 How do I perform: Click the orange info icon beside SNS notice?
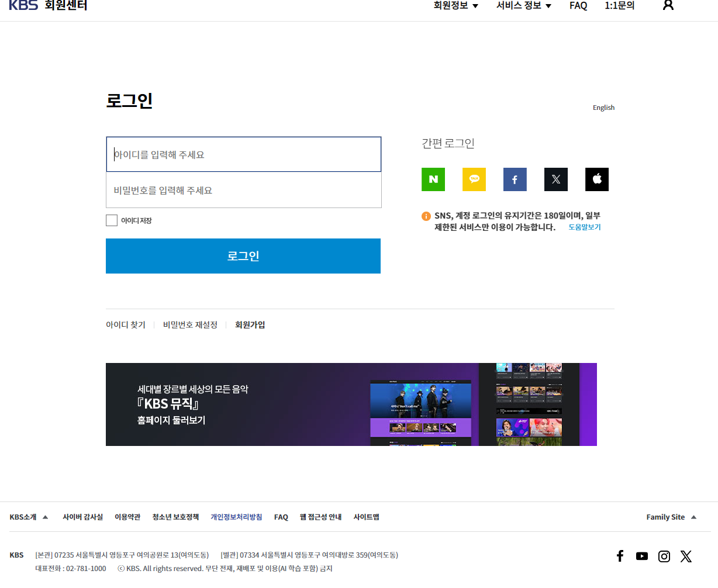[x=426, y=216]
